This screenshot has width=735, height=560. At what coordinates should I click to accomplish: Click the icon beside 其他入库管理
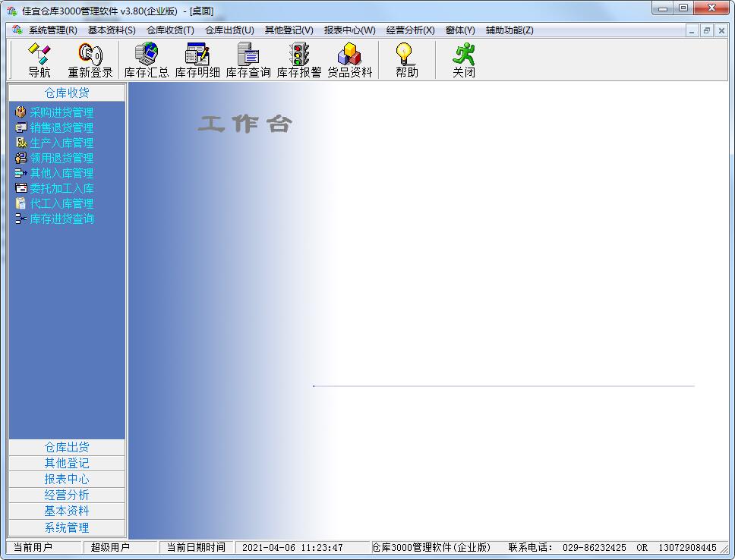21,173
